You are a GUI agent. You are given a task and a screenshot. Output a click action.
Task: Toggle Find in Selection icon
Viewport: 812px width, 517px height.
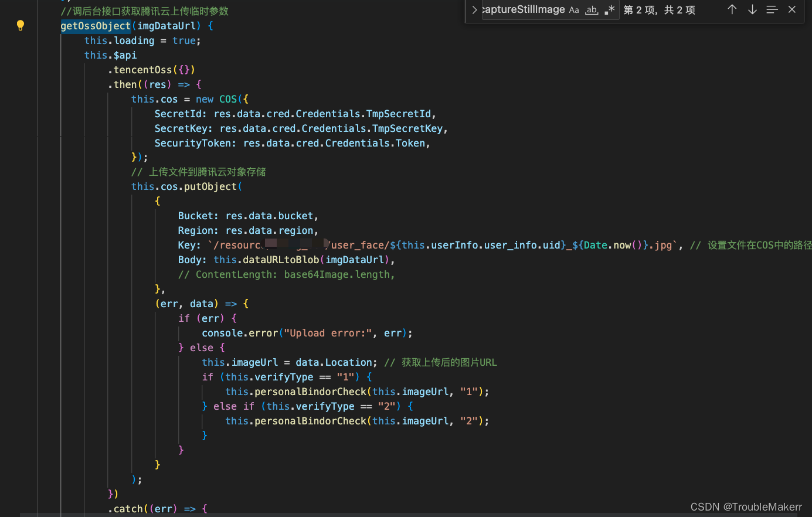point(772,9)
